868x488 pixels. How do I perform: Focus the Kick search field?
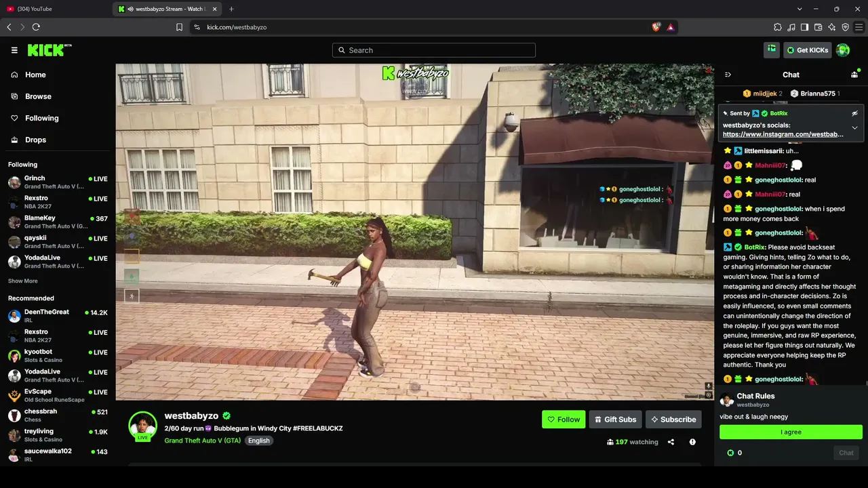pos(434,50)
